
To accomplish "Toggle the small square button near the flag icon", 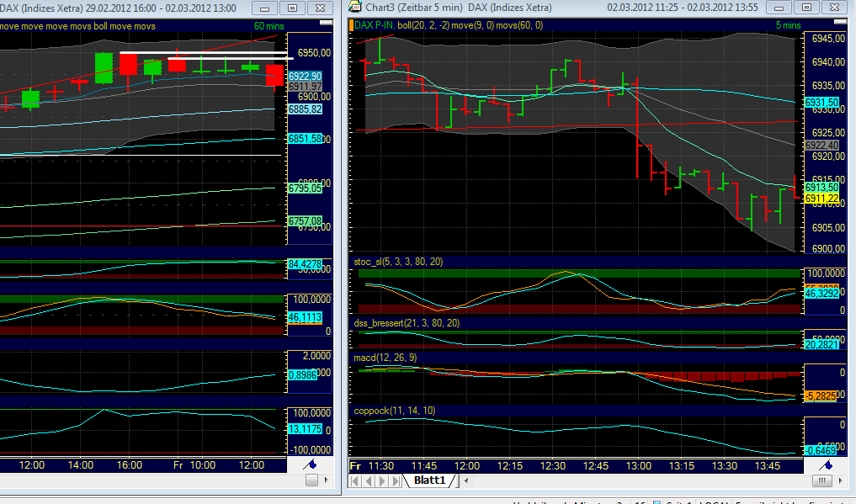I will 311,480.
